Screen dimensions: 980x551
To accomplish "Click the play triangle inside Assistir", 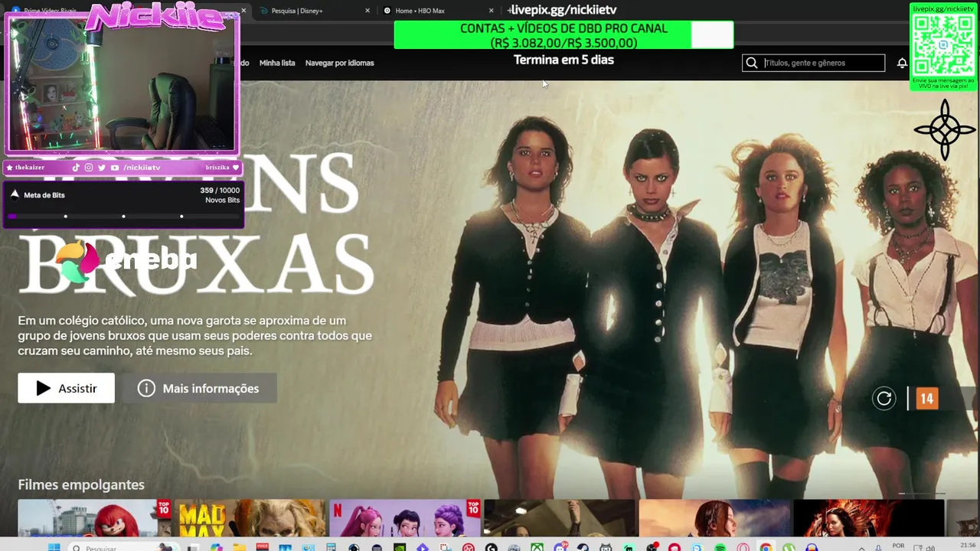I will [x=44, y=388].
